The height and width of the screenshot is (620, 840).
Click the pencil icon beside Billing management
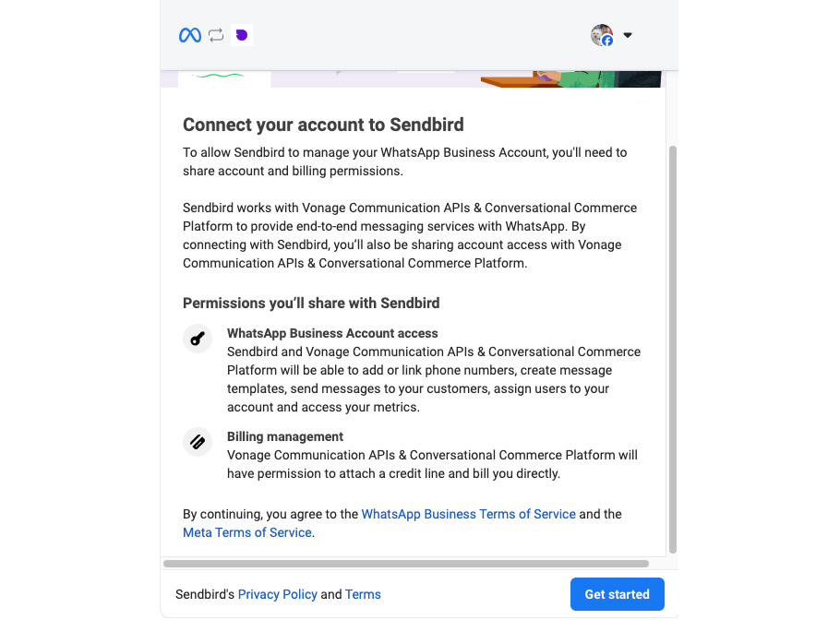(x=198, y=442)
